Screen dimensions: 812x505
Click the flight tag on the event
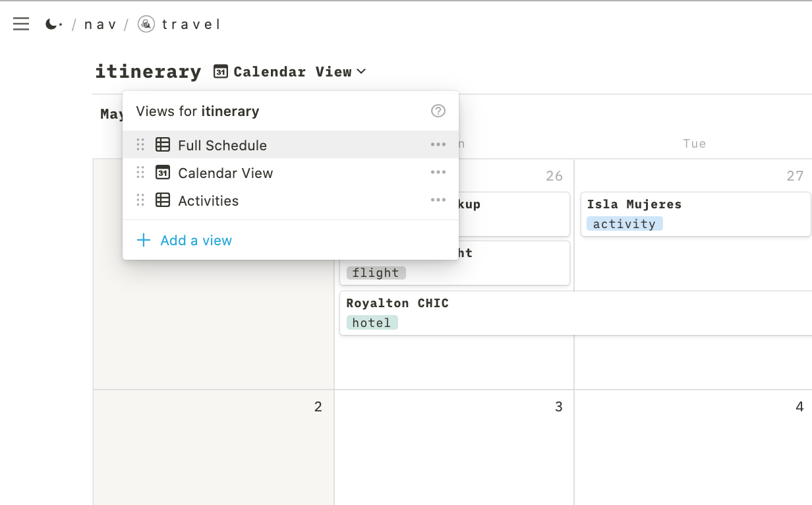tap(376, 273)
